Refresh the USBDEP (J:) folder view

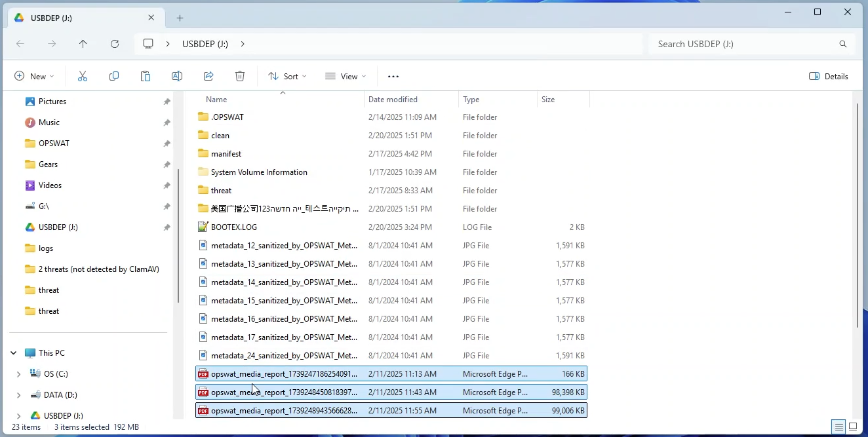point(115,44)
